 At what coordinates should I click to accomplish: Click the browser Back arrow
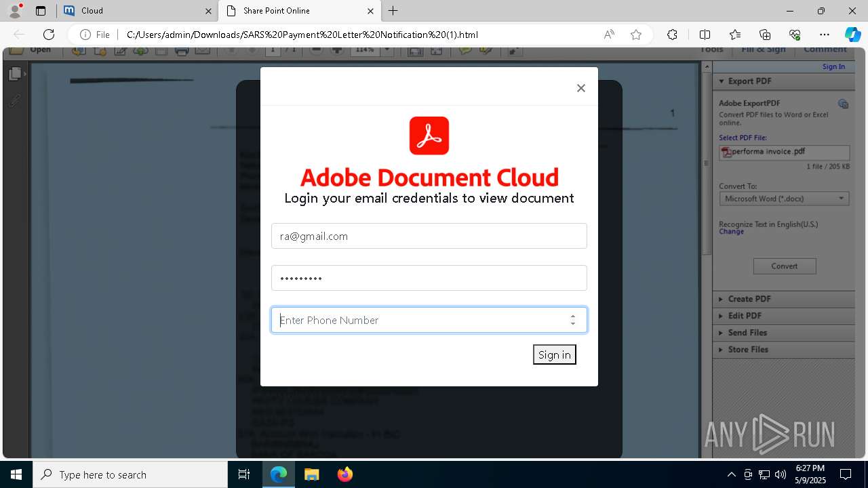coord(19,35)
